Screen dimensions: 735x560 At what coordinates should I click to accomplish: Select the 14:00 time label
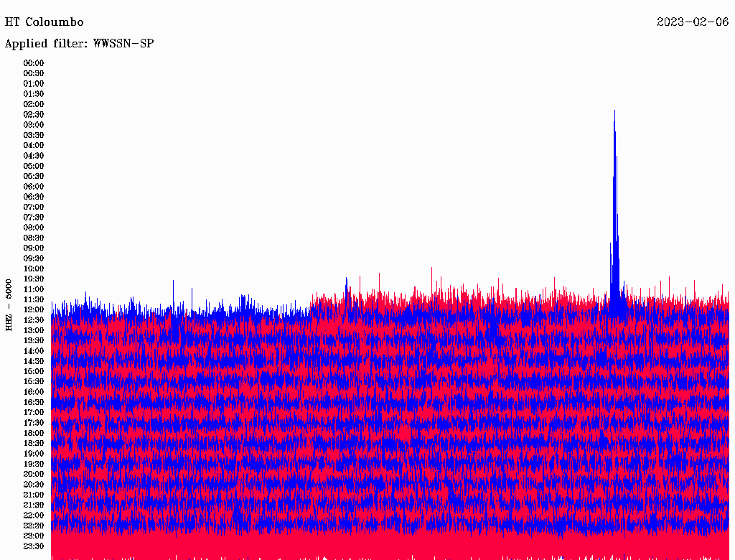coord(34,351)
